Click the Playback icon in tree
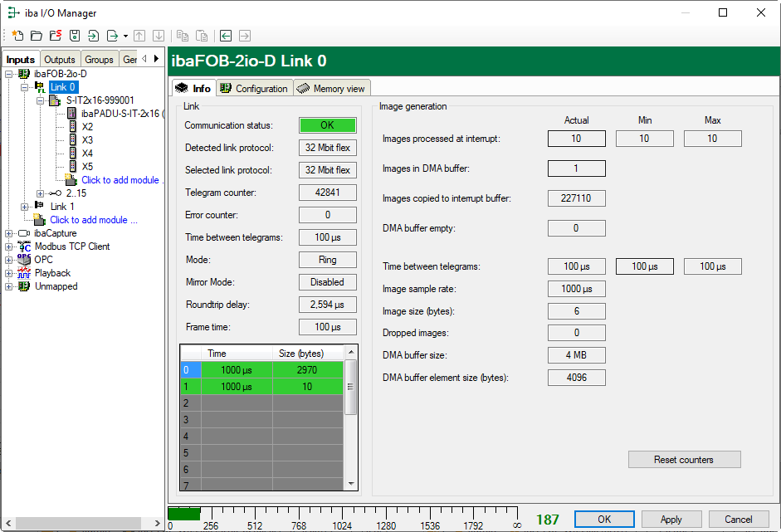This screenshot has height=532, width=781. click(24, 273)
